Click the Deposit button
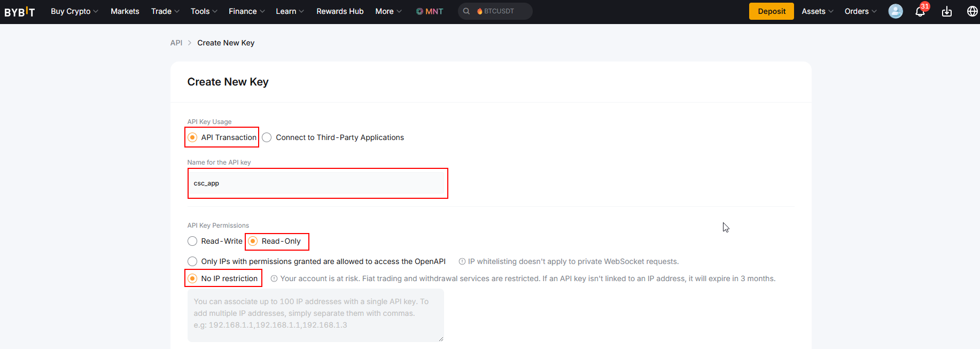 point(772,11)
